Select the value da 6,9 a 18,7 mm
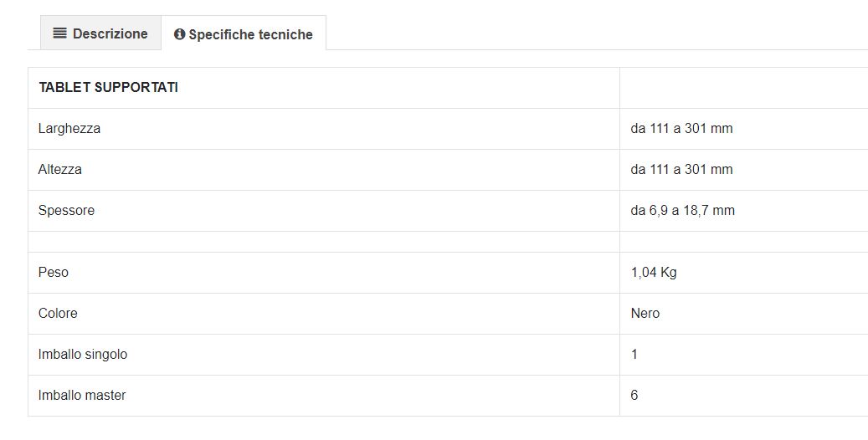The image size is (868, 440). pos(682,210)
